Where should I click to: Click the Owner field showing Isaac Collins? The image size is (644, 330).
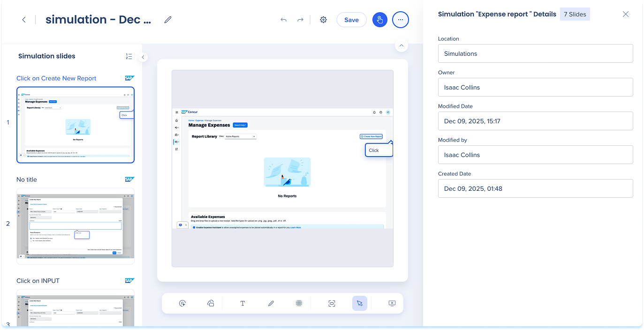pos(535,87)
